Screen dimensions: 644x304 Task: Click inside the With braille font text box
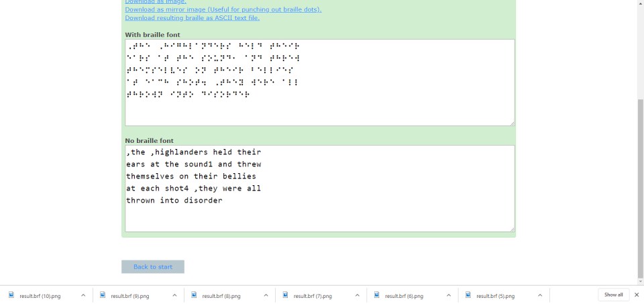319,82
